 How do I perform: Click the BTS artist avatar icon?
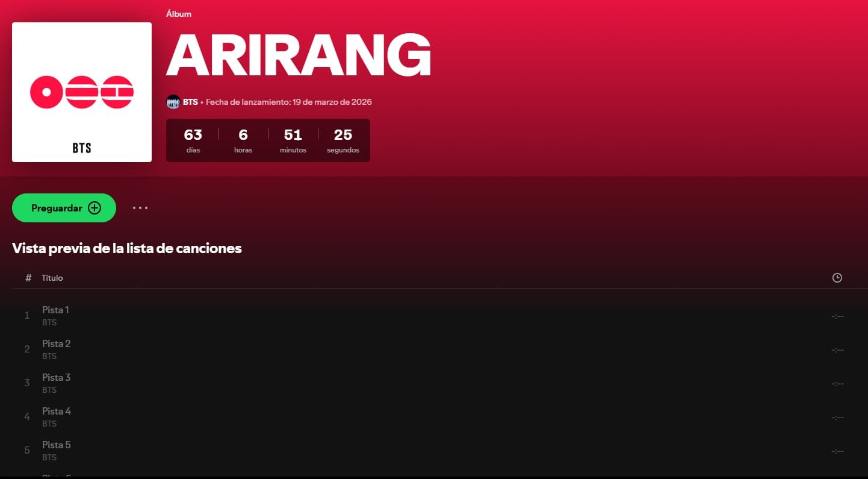tap(173, 102)
